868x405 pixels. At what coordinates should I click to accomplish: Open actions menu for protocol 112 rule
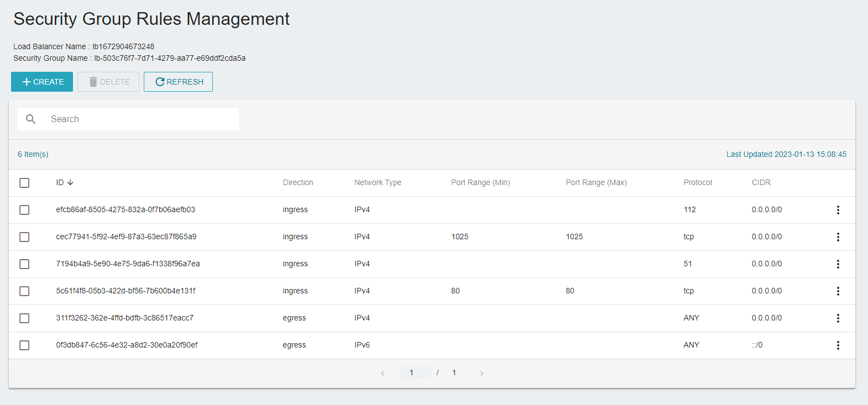click(838, 210)
